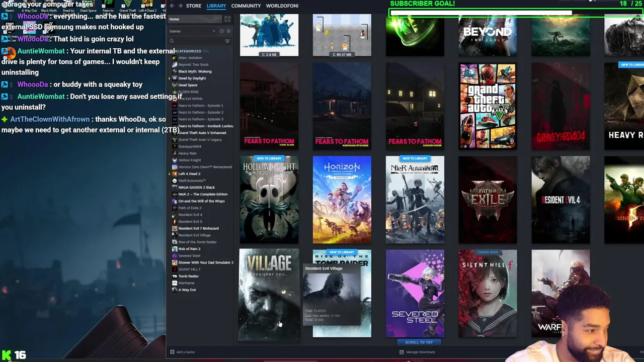The image size is (644, 362).
Task: Select Path of Exile 2 entry
Action: coord(190,208)
